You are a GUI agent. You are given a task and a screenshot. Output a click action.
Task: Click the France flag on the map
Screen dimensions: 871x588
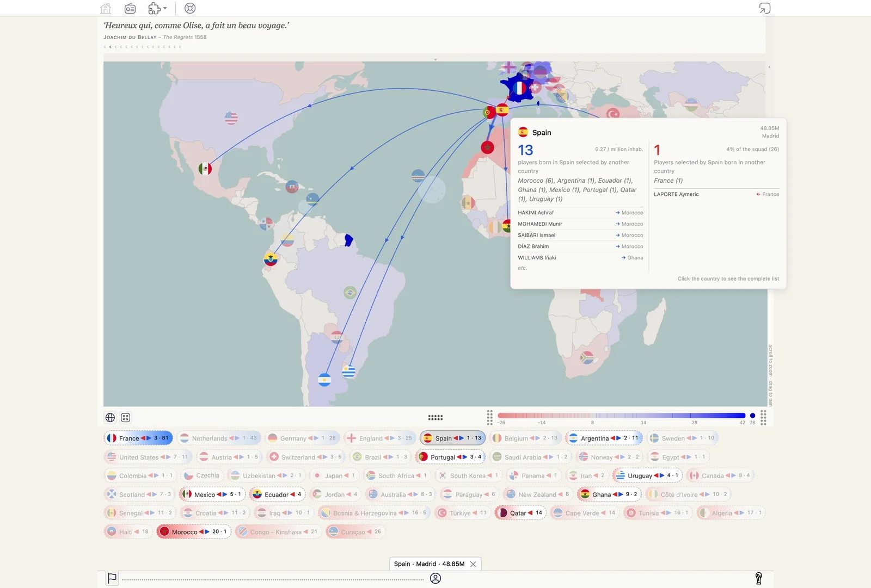click(x=520, y=88)
